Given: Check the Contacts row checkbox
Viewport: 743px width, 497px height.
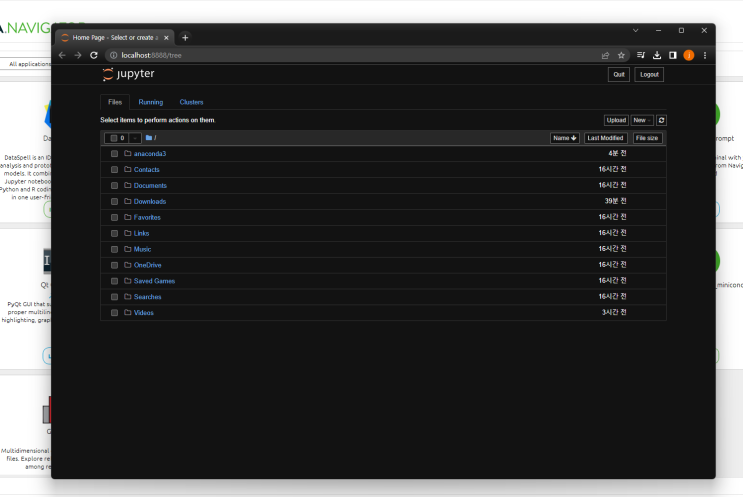Looking at the screenshot, I should click(114, 170).
